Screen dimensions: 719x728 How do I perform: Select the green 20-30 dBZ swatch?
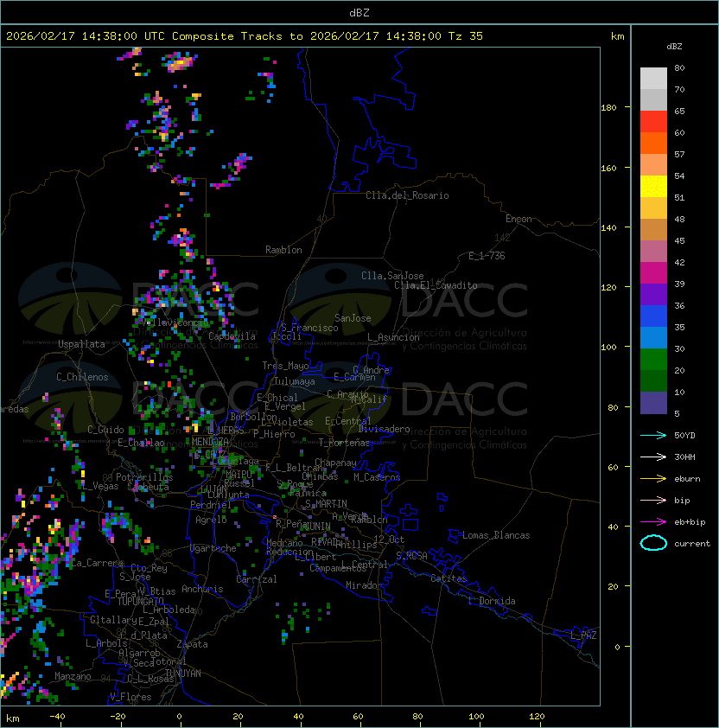653,360
